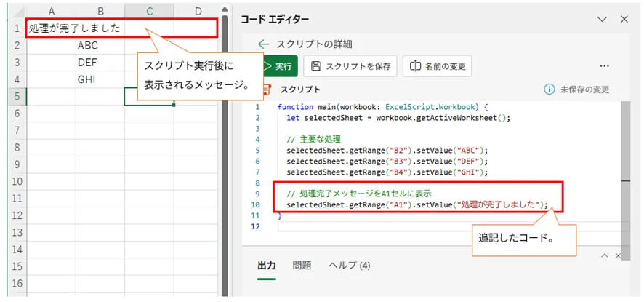This screenshot has width=644, height=302.
Task: Select row 1 header
Action: click(x=17, y=28)
